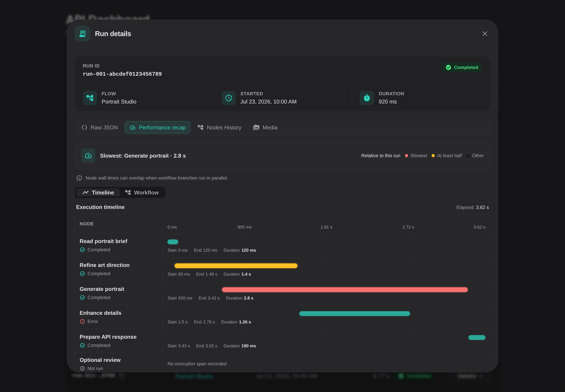Viewport: 565px width, 392px height.
Task: Click the 905 ms axis label
Action: coord(244,227)
